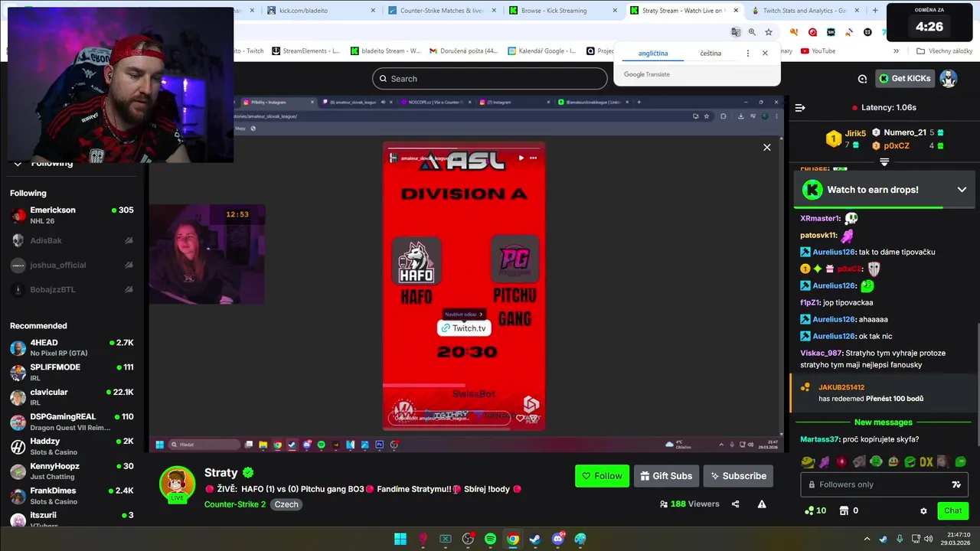The image size is (980, 551).
Task: Click the Kick search field
Action: click(490, 79)
